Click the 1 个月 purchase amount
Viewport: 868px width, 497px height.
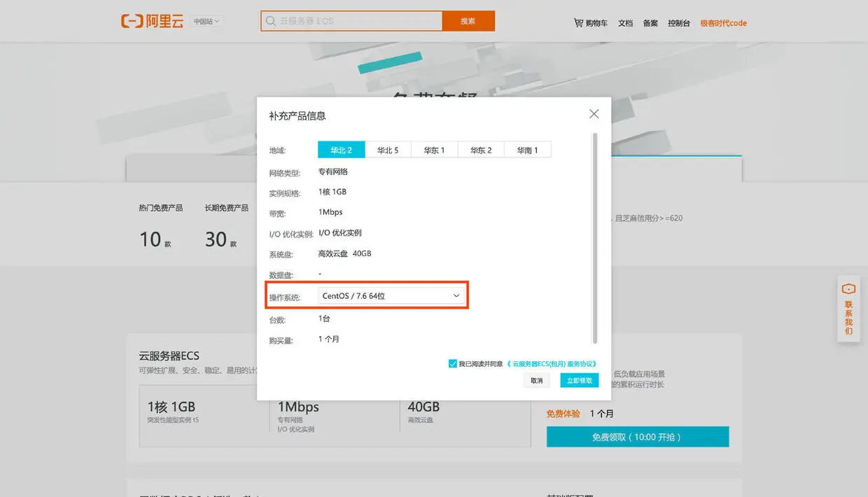[x=329, y=339]
